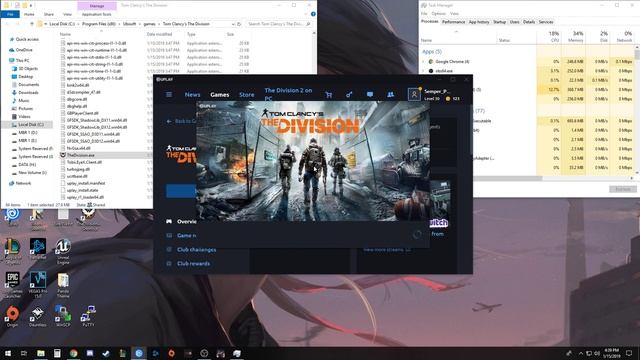Open Task View on the taskbar
The width and height of the screenshot is (640, 360).
click(x=24, y=353)
